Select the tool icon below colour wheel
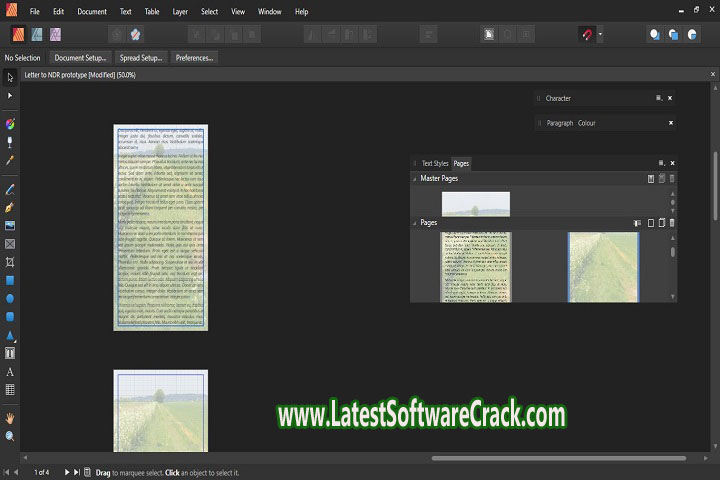Viewport: 720px width, 480px height. 10,142
